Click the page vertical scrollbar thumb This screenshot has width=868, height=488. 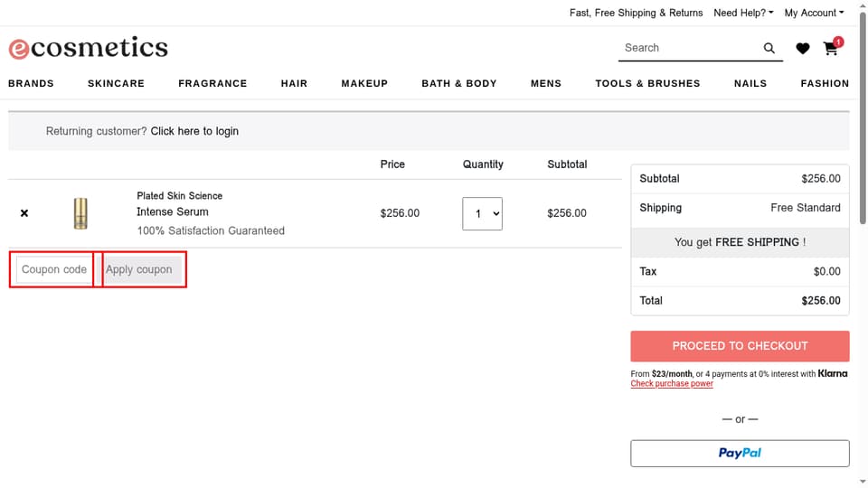pos(863,119)
